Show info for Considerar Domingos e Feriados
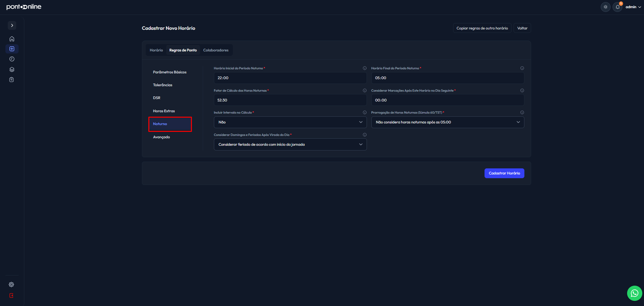The image size is (644, 306). [365, 135]
